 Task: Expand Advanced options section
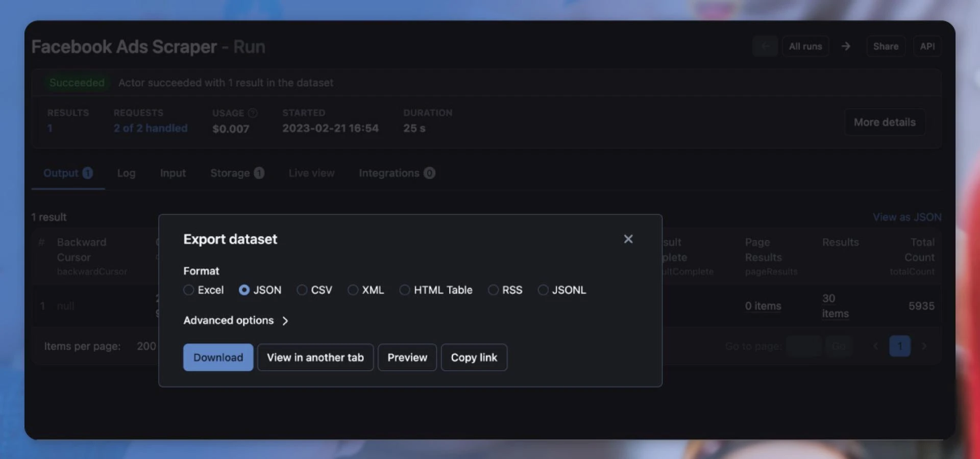click(236, 320)
